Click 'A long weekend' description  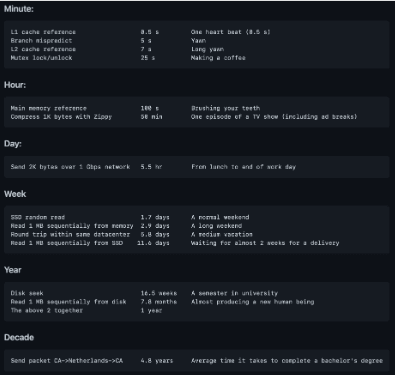coord(217,226)
